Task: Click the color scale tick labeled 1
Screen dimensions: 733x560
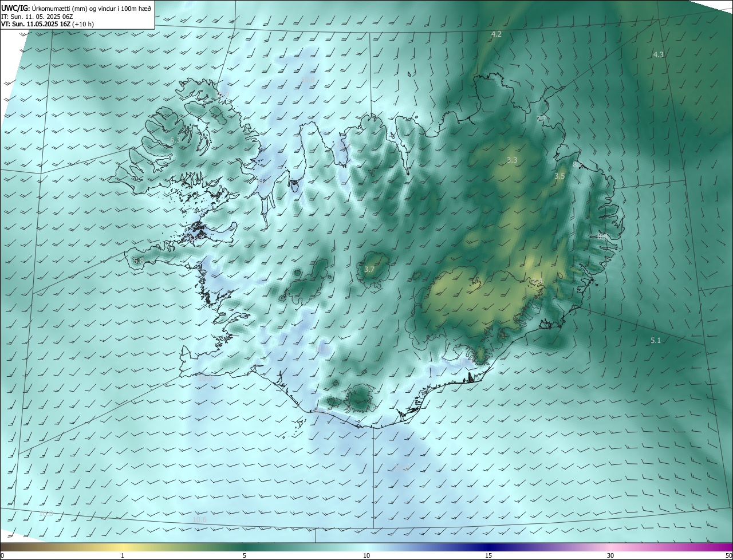Action: [123, 555]
